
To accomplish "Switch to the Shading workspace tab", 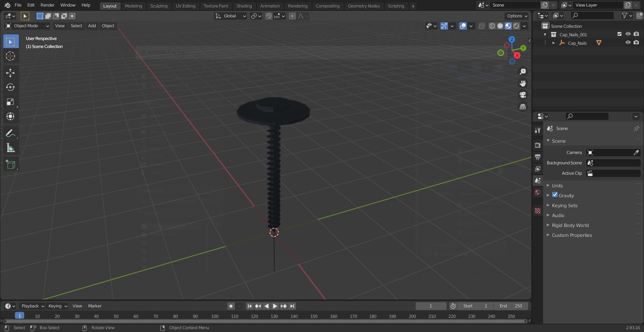I will click(x=244, y=6).
